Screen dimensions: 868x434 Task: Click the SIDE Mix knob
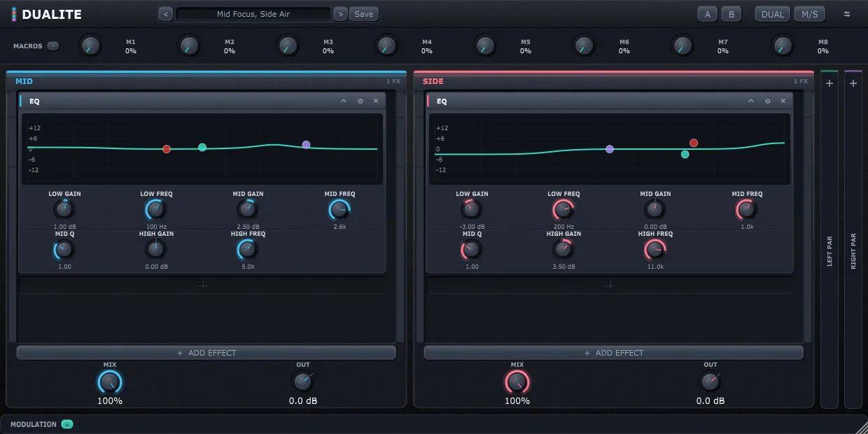(517, 382)
